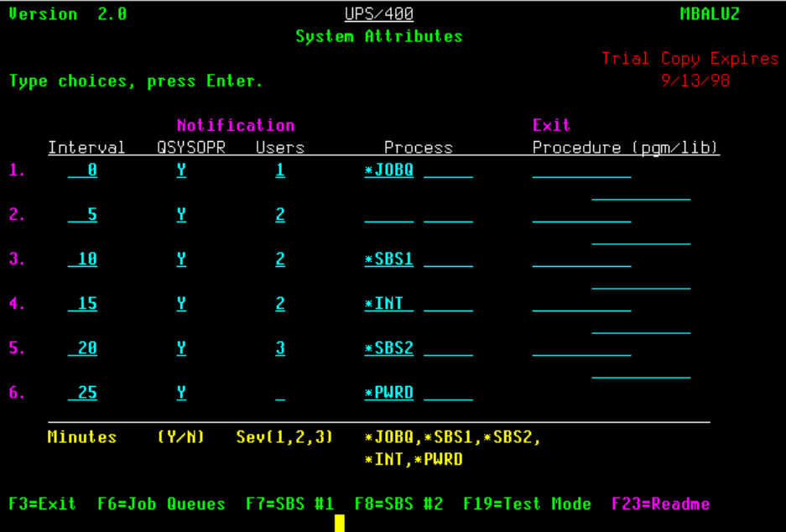Click the MBALUZ user name

(710, 14)
